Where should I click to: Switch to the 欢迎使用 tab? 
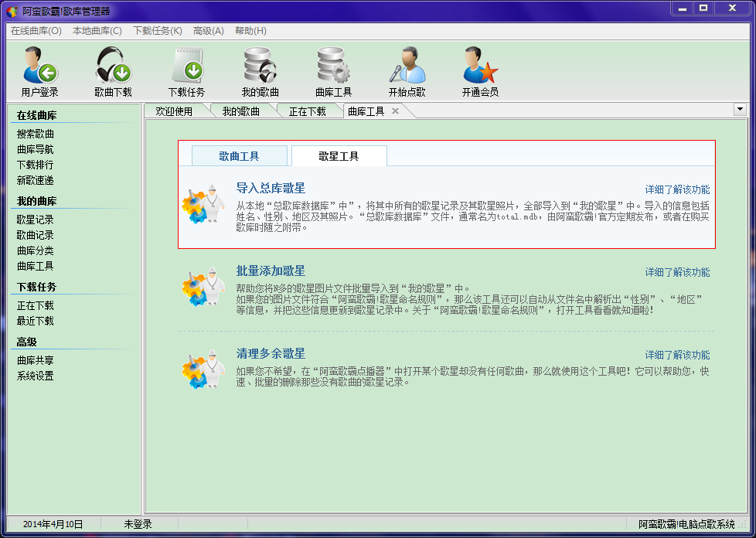coord(174,111)
